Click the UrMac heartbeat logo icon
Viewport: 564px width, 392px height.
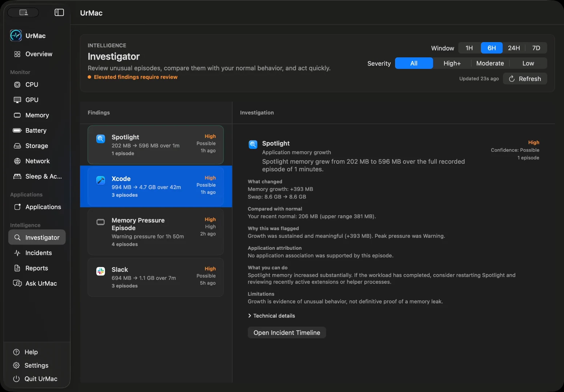click(x=16, y=36)
